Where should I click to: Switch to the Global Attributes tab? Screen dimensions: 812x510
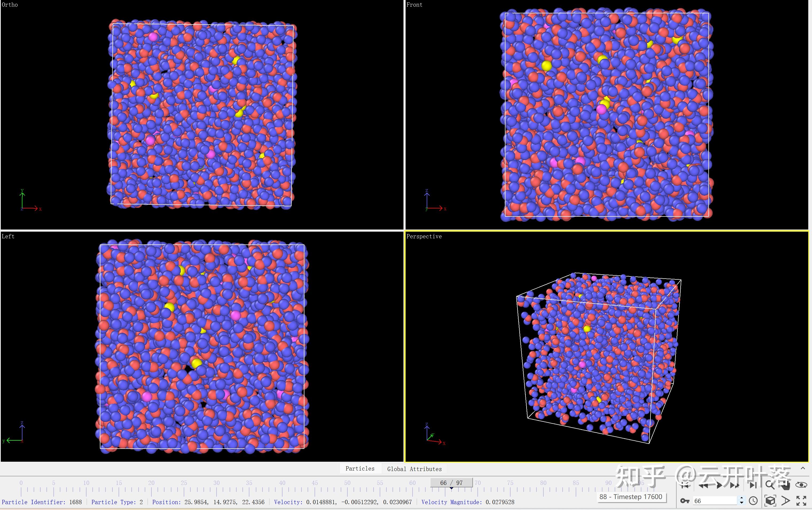[x=414, y=469]
